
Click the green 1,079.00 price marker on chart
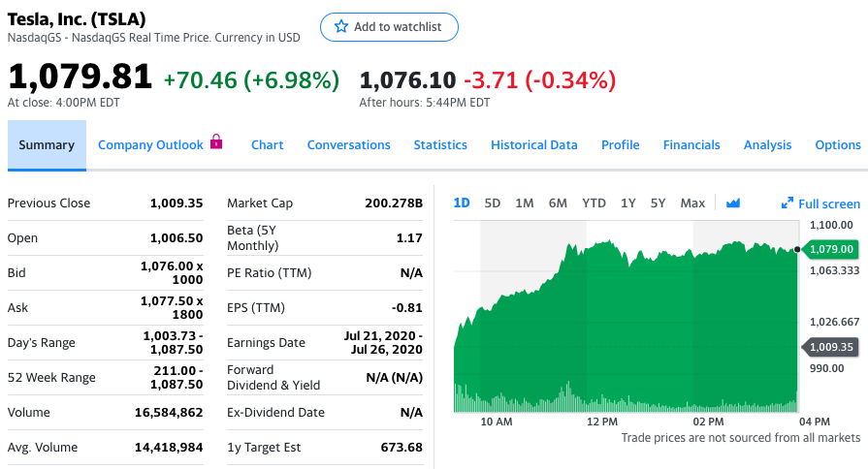(830, 249)
